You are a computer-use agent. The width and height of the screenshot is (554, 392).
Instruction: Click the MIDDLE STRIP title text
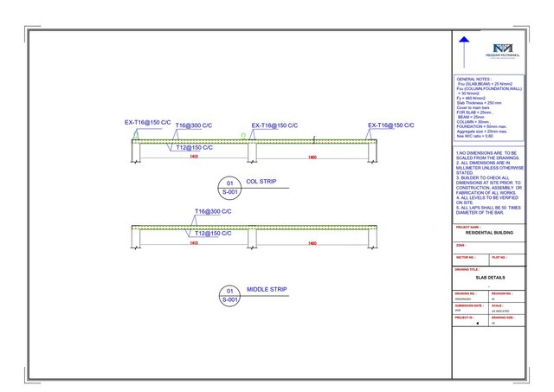(267, 289)
